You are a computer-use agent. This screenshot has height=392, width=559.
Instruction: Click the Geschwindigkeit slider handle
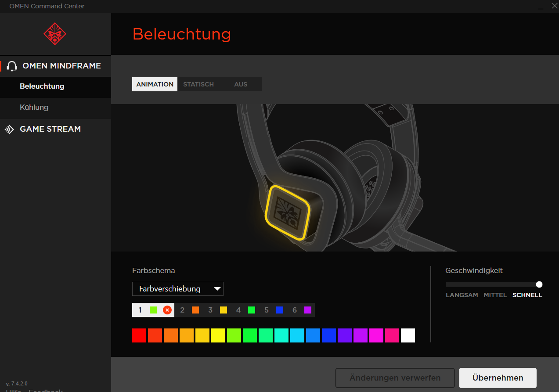pyautogui.click(x=539, y=284)
